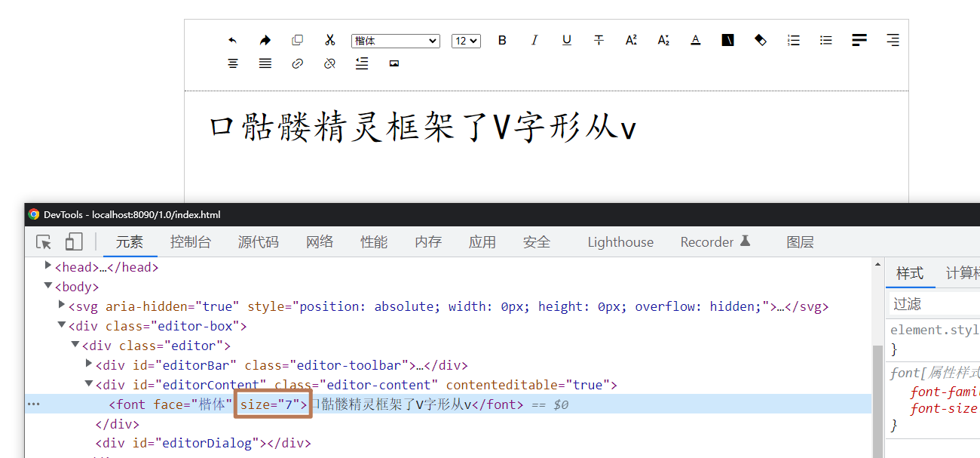
Task: Align text right in editor
Action: tap(893, 40)
